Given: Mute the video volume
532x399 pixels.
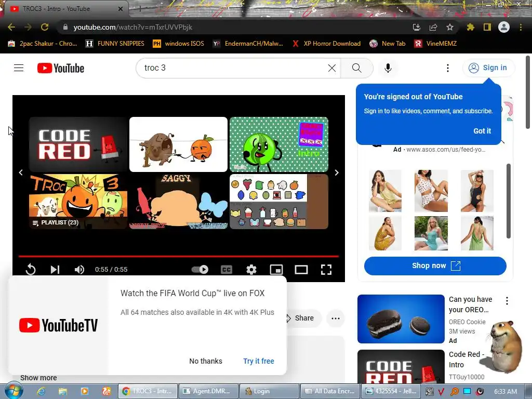Looking at the screenshot, I should point(79,270).
